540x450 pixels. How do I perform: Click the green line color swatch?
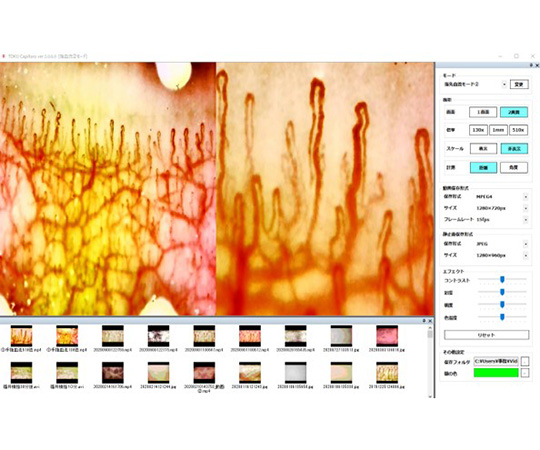(x=496, y=373)
